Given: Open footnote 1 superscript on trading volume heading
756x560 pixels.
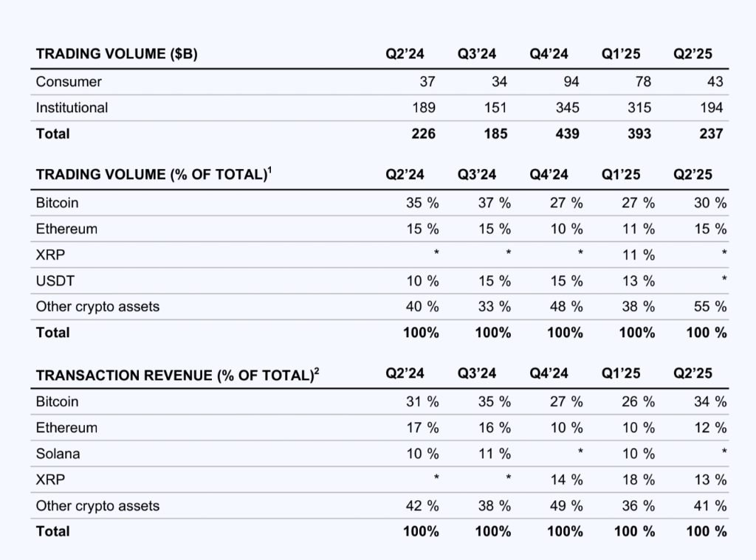Looking at the screenshot, I should point(270,170).
